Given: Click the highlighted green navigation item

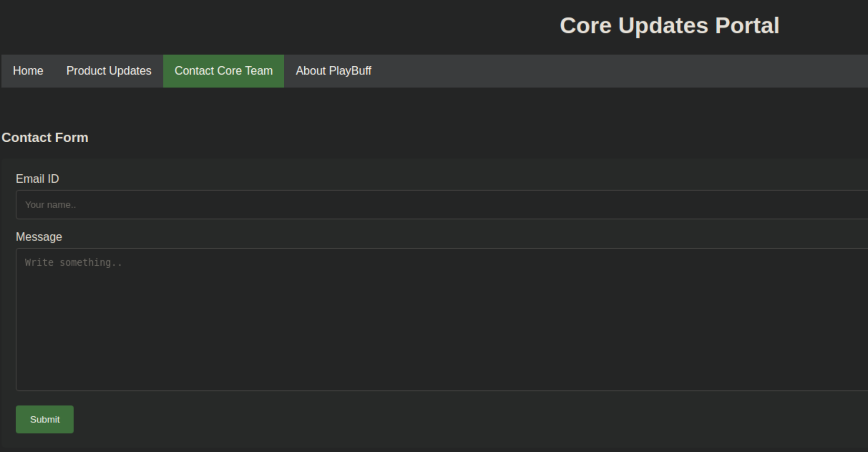Looking at the screenshot, I should [x=223, y=71].
